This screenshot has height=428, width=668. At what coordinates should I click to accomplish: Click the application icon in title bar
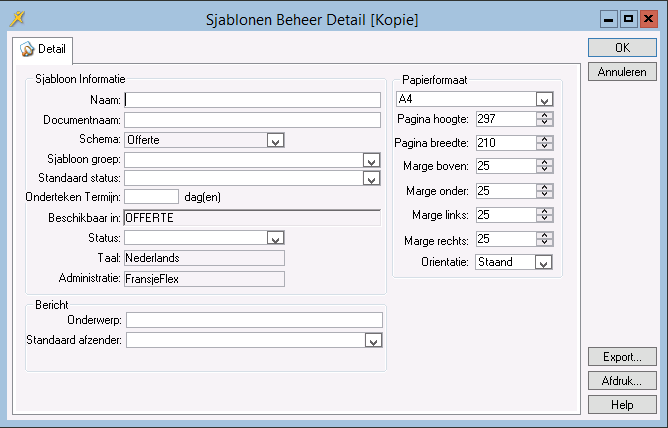point(16,18)
